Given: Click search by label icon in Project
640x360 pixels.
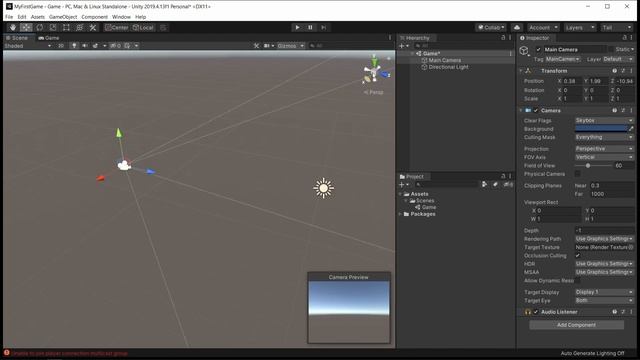Looking at the screenshot, I should pyautogui.click(x=495, y=184).
